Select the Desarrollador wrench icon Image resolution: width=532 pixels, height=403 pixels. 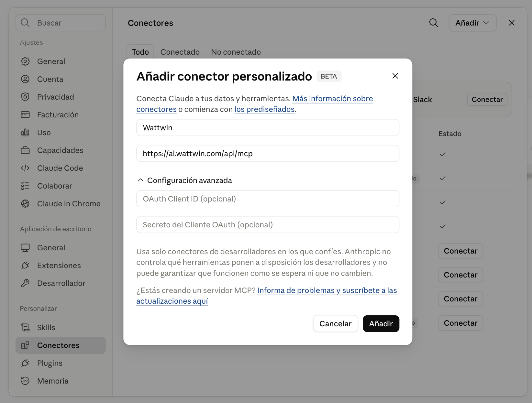25,283
